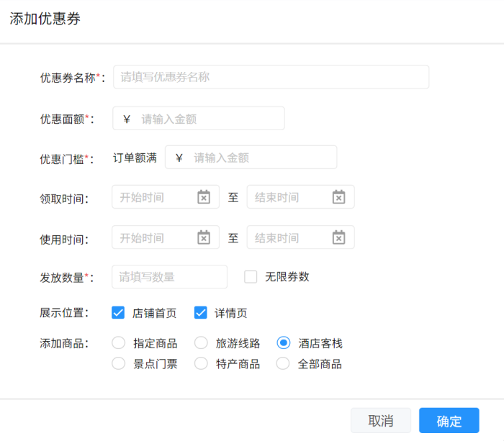Focus the 发放数量 quantity input field
The width and height of the screenshot is (504, 441).
169,277
